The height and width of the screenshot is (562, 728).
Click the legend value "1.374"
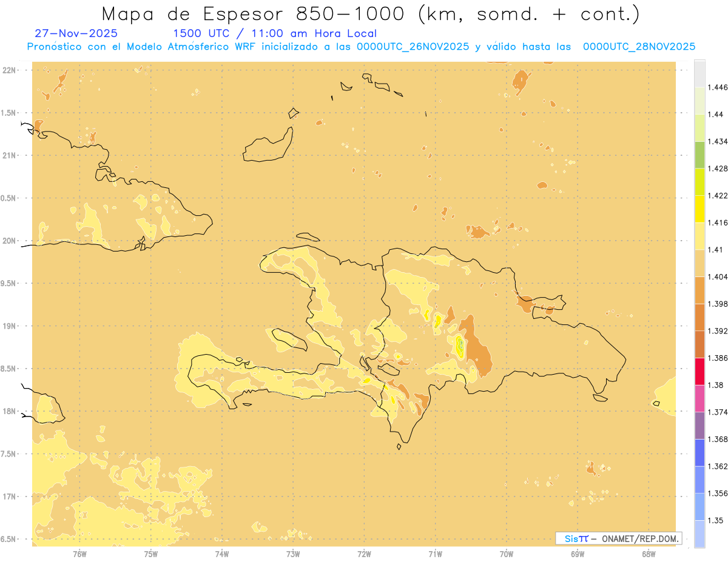pos(718,412)
